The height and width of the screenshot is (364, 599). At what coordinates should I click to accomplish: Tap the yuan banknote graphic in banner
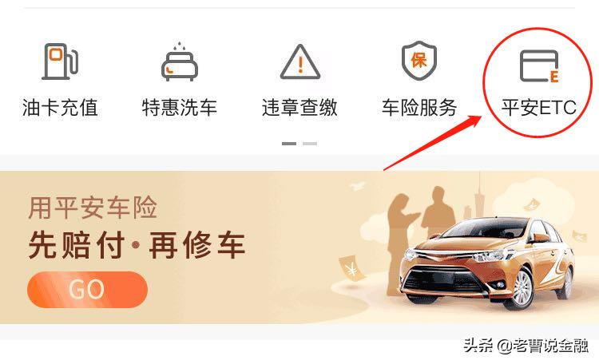(351, 269)
